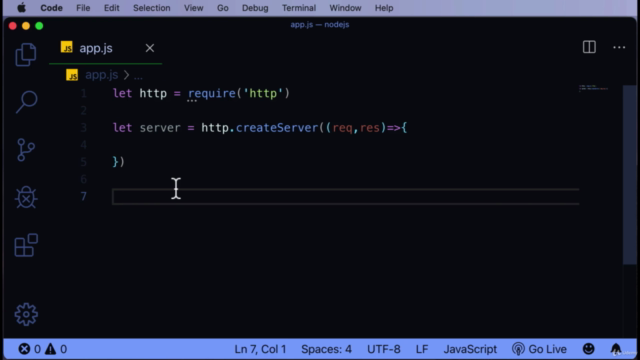640x360 pixels.
Task: Click the server variable name
Action: coord(160,128)
